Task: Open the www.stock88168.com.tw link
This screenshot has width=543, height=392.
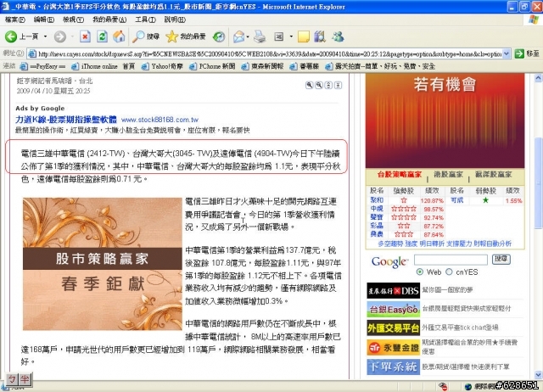Action: 160,120
